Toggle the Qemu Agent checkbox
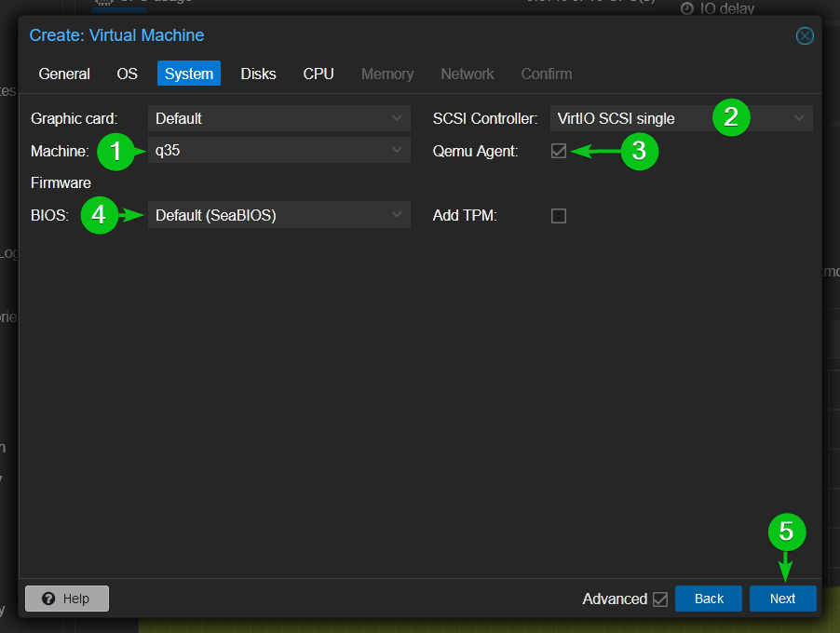Image resolution: width=840 pixels, height=633 pixels. 558,151
